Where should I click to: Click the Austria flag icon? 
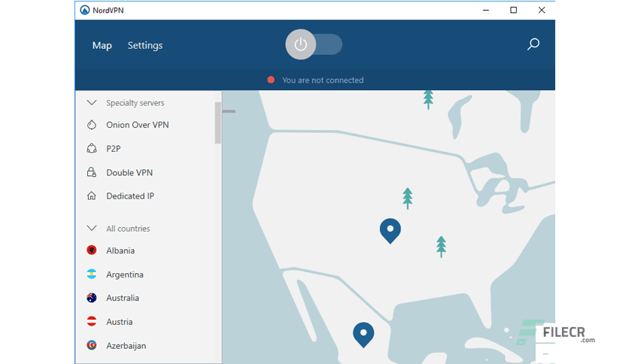(x=92, y=321)
